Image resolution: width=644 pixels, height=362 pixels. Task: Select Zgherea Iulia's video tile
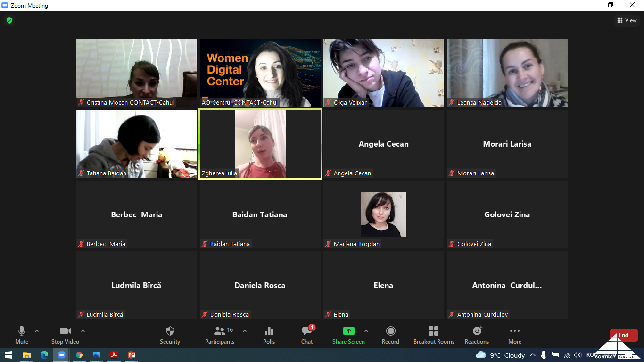click(x=260, y=144)
